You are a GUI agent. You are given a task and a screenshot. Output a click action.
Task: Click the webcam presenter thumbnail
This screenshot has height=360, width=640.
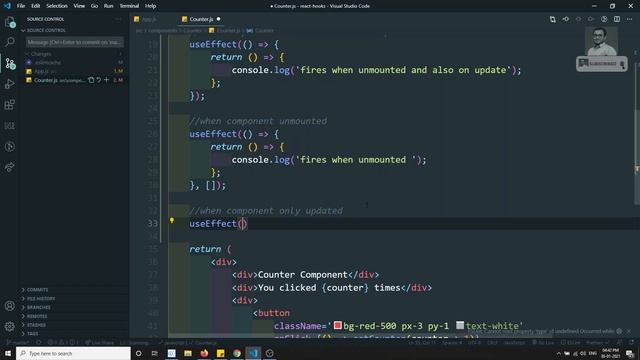(x=601, y=41)
